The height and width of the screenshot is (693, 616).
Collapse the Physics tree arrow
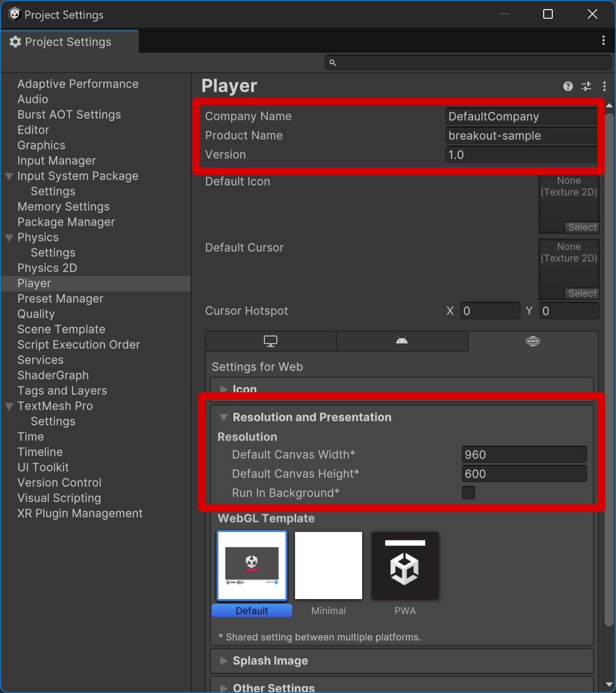(9, 238)
